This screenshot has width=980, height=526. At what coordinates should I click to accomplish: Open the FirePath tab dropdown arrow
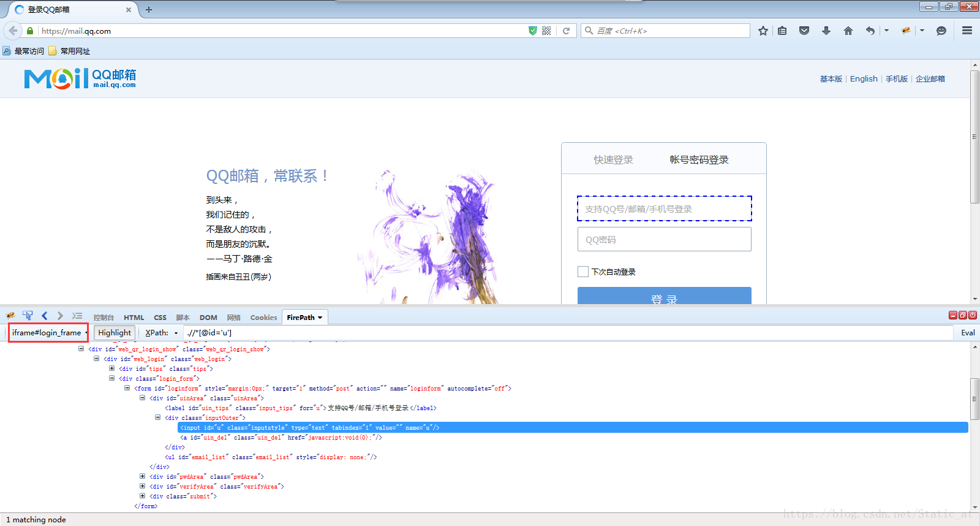point(320,318)
